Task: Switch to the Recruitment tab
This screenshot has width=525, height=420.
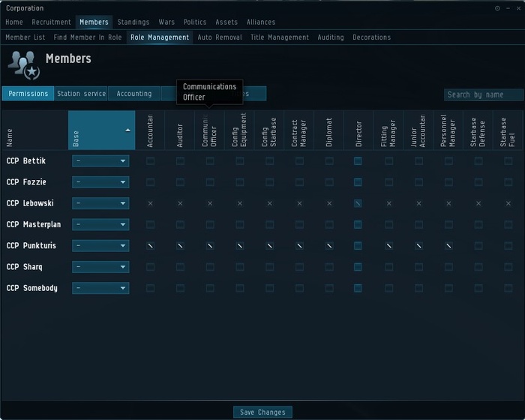Action: point(51,22)
